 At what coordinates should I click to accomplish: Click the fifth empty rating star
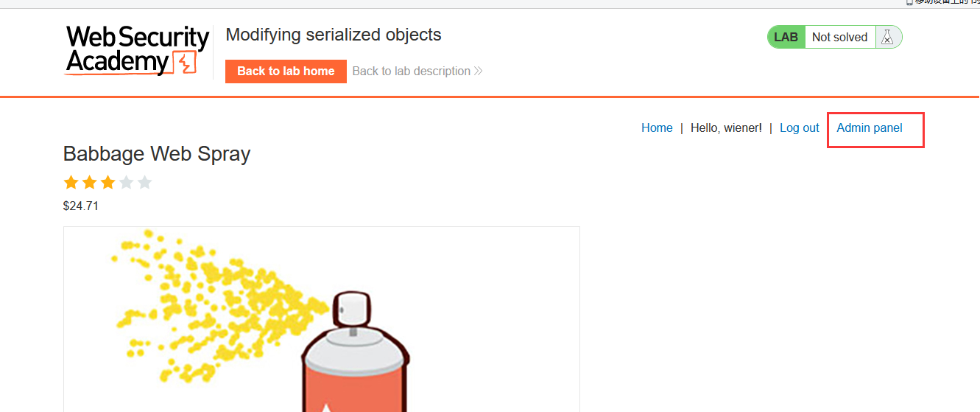pyautogui.click(x=144, y=182)
